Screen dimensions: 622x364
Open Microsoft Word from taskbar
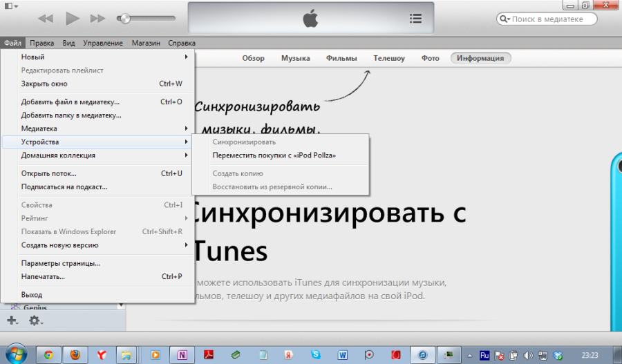(342, 355)
